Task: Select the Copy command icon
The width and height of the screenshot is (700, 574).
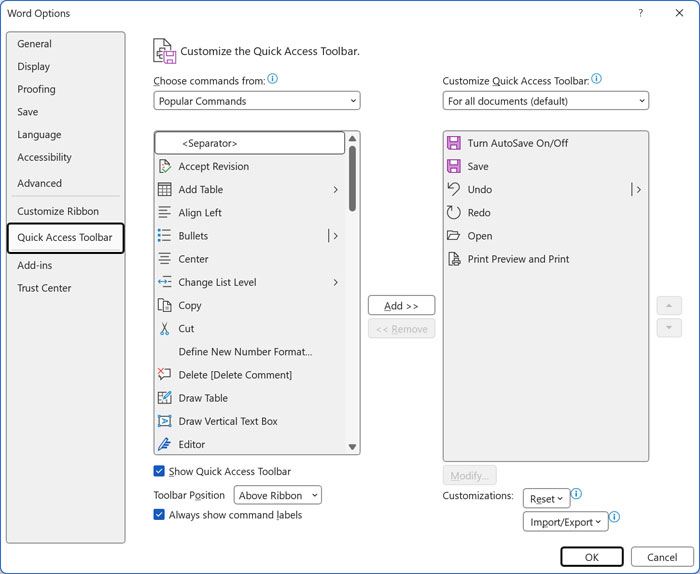Action: pyautogui.click(x=164, y=305)
